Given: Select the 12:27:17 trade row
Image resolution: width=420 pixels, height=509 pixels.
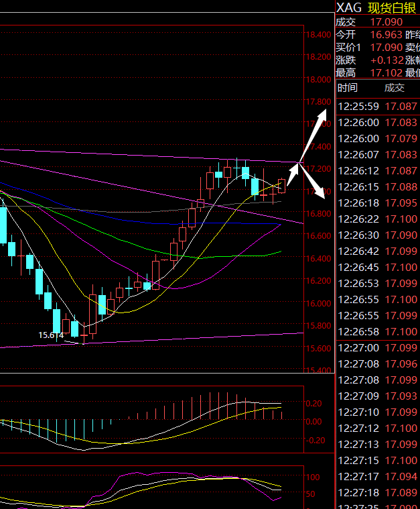Looking at the screenshot, I should pos(378,477).
